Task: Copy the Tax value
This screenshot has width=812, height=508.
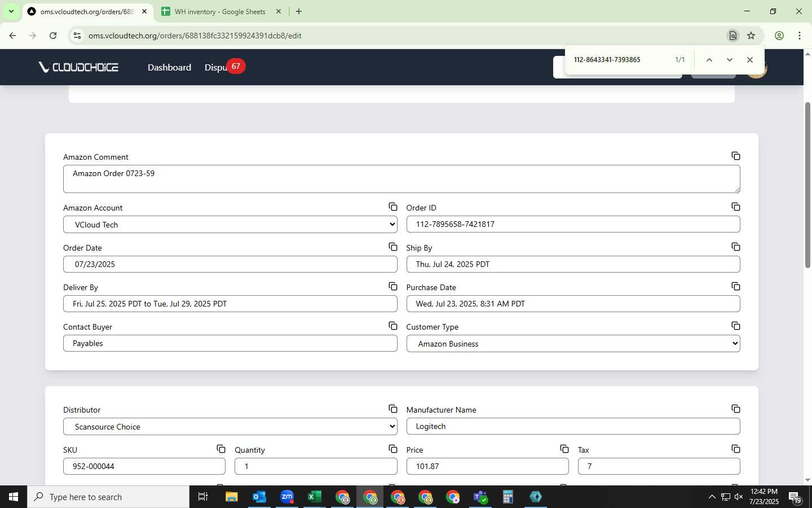Action: tap(736, 449)
